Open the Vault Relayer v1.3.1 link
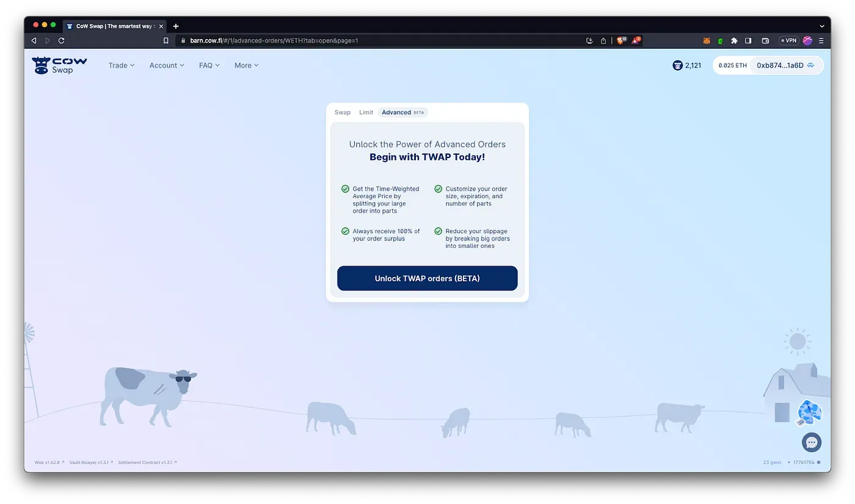The height and width of the screenshot is (504, 855). click(x=91, y=463)
